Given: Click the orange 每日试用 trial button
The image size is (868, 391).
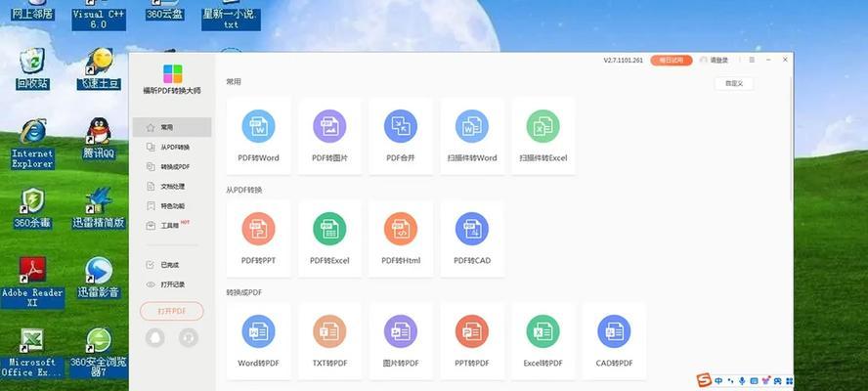Looking at the screenshot, I should tap(671, 61).
